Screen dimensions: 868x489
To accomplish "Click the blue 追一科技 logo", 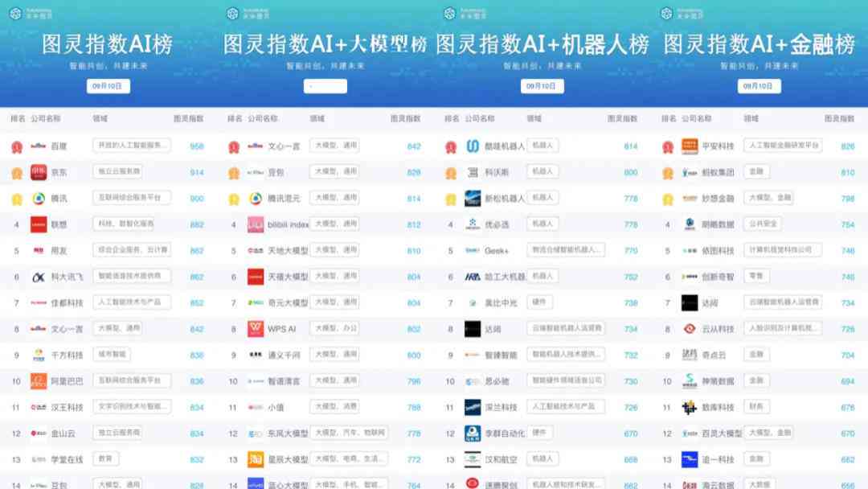I will pyautogui.click(x=690, y=459).
